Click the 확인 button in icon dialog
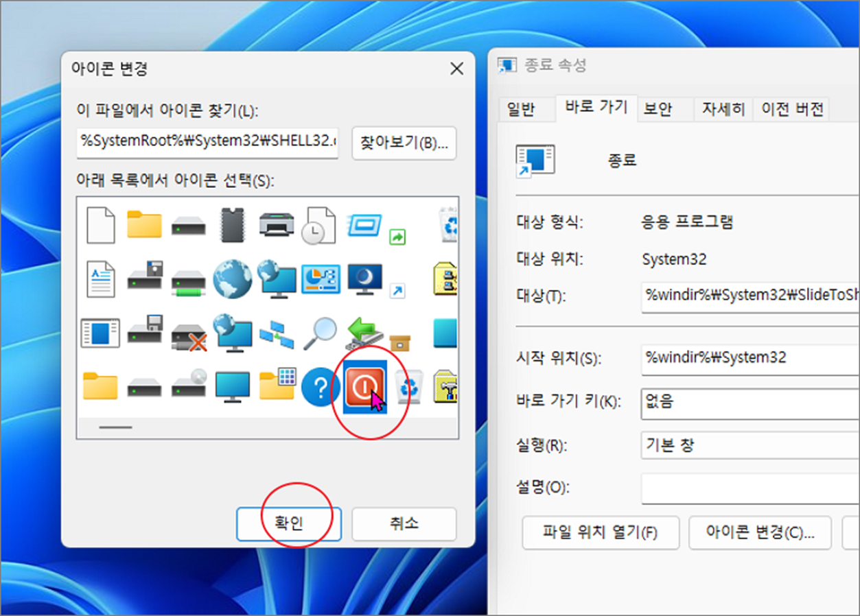 coord(289,524)
